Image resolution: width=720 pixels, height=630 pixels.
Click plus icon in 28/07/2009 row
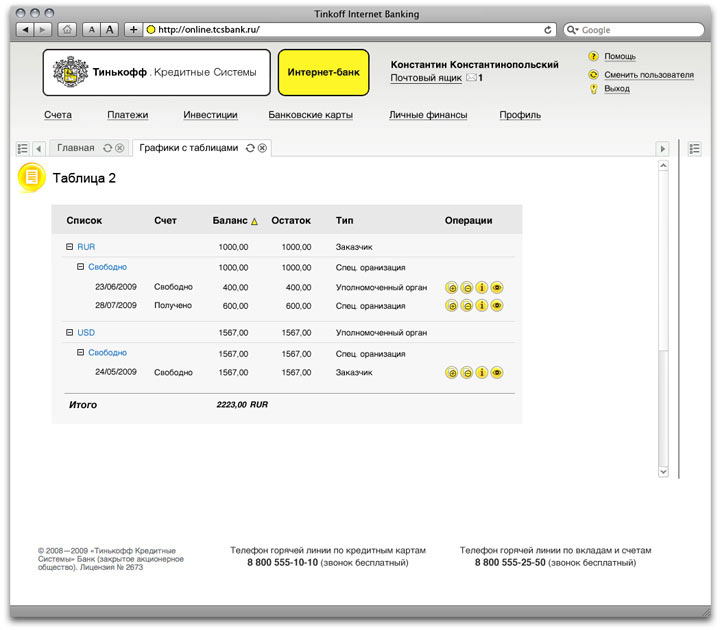pyautogui.click(x=451, y=306)
